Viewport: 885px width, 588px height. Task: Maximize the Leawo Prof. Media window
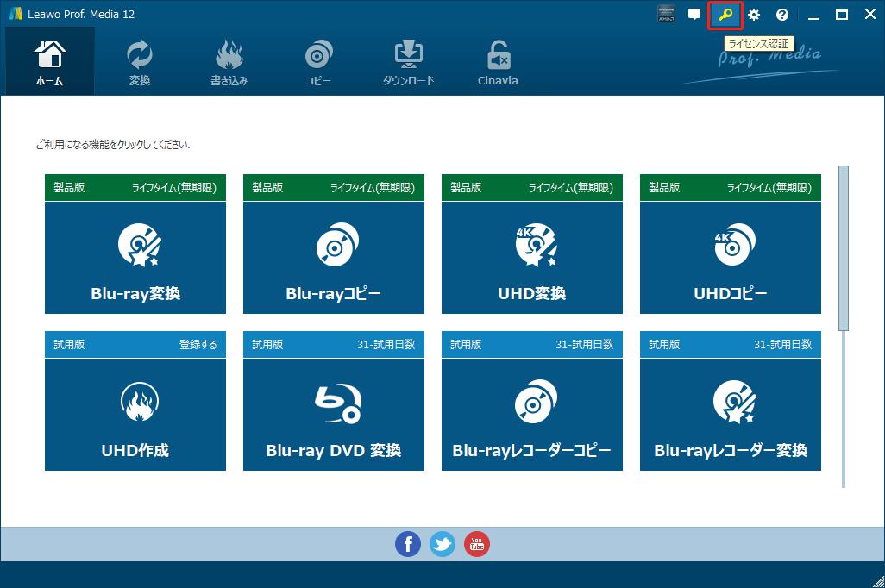[x=842, y=15]
